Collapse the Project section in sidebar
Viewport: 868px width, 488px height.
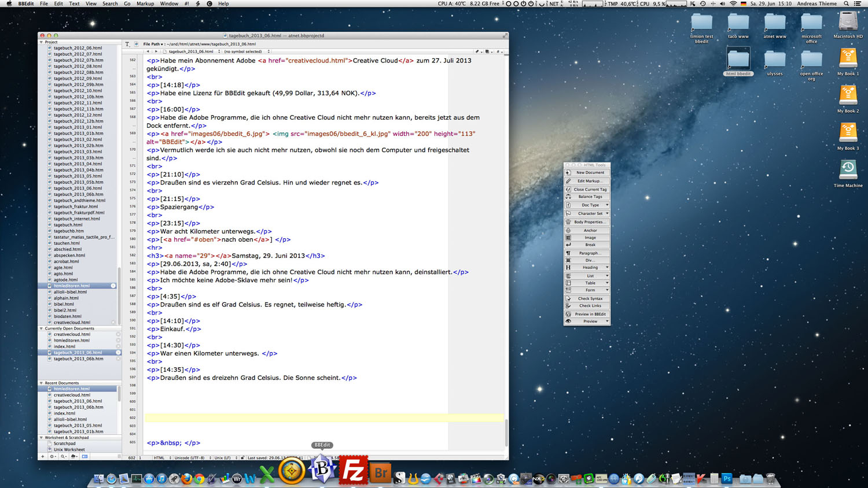tap(41, 42)
